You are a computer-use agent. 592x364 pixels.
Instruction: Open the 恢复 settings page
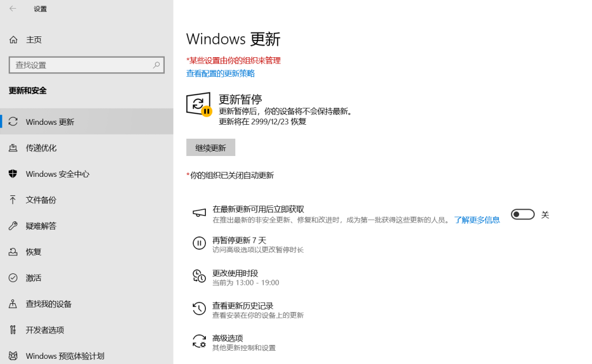tap(87, 251)
